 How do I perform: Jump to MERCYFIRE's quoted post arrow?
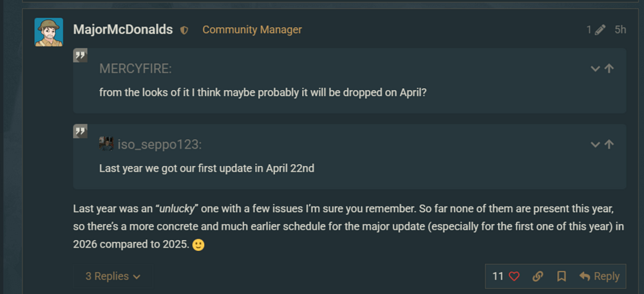[x=609, y=69]
